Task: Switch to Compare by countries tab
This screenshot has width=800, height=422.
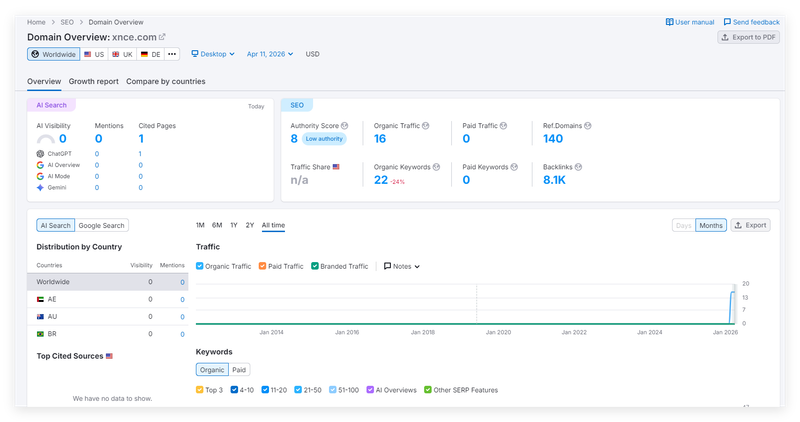Action: click(166, 81)
